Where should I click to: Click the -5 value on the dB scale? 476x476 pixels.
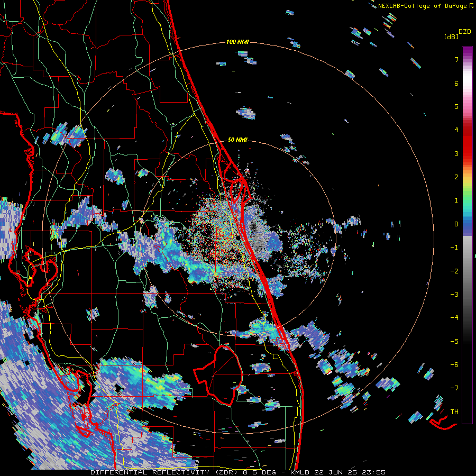tap(454, 342)
